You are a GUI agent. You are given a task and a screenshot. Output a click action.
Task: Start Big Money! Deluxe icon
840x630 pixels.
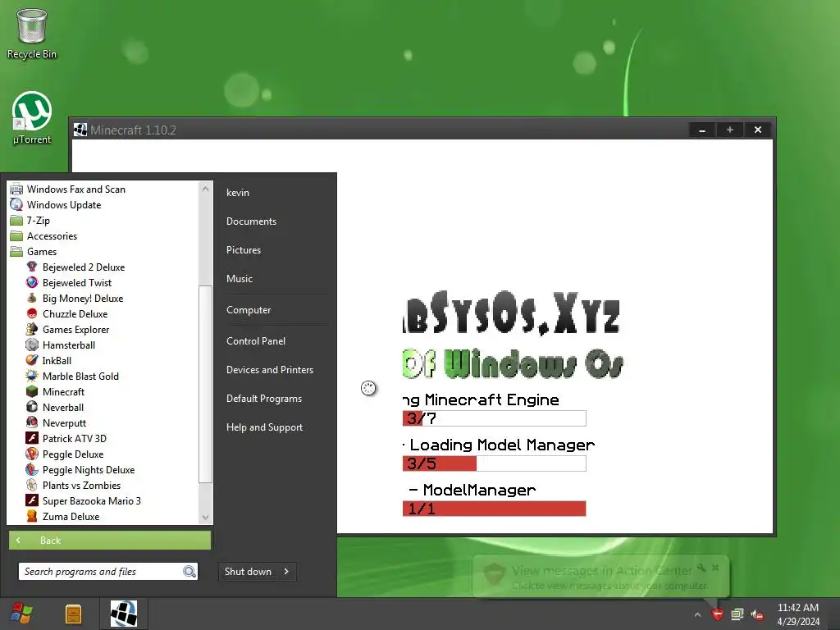pyautogui.click(x=32, y=298)
